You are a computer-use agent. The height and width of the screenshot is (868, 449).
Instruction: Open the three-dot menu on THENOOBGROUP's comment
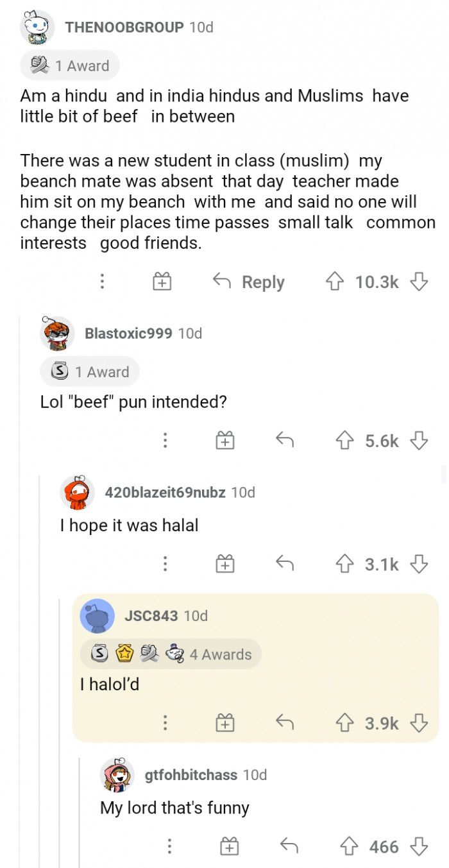102,281
